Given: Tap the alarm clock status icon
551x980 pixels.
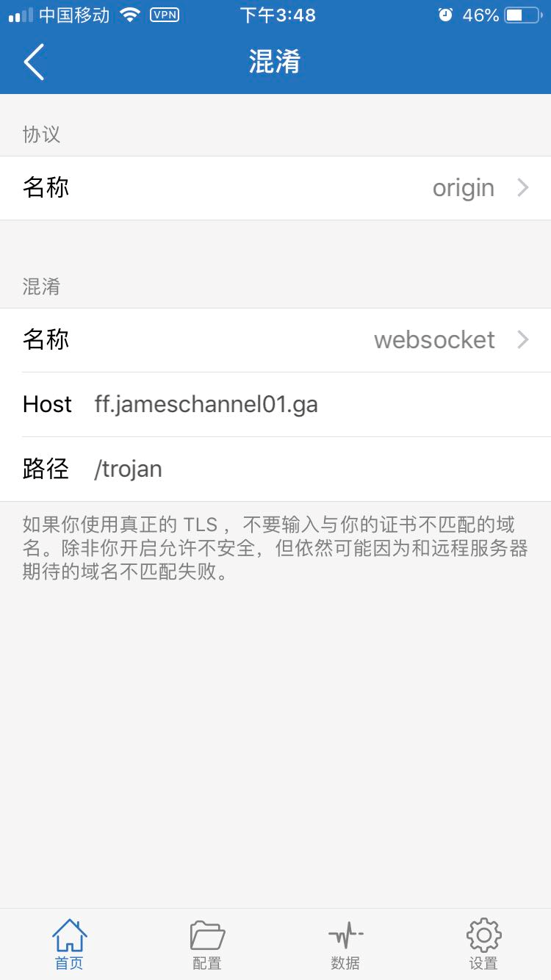Looking at the screenshot, I should click(445, 15).
